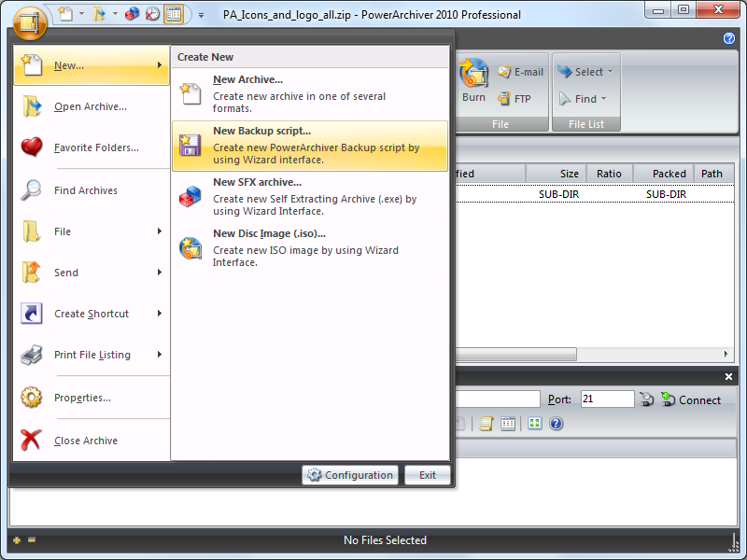Expand the Send submenu
Image resolution: width=747 pixels, height=560 pixels.
tap(92, 273)
